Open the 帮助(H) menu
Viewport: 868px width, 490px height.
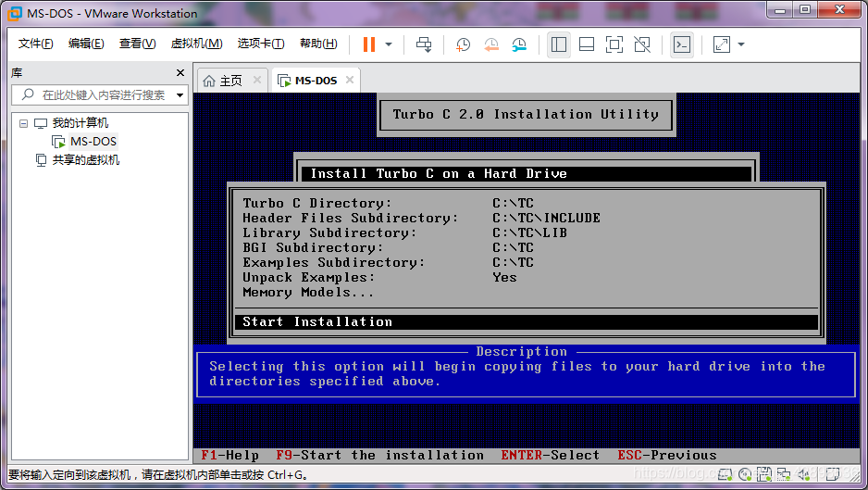pyautogui.click(x=318, y=44)
